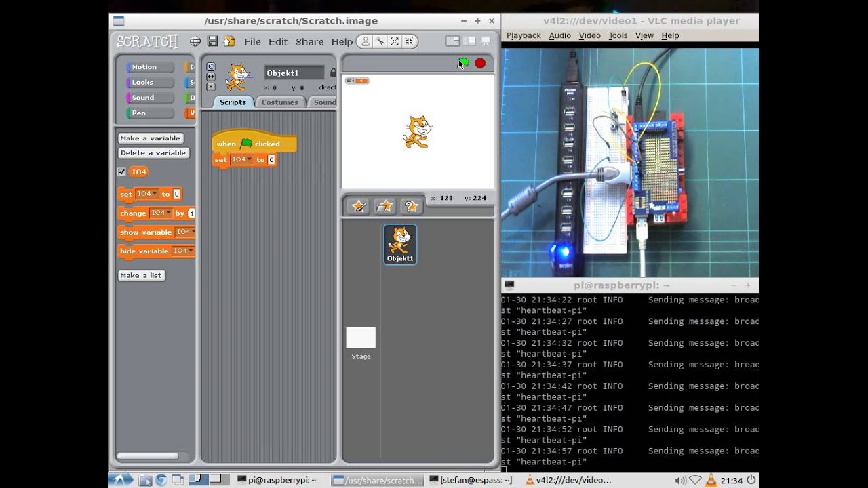This screenshot has height=488, width=868.
Task: Open the Help menu in VLC
Action: (x=670, y=35)
